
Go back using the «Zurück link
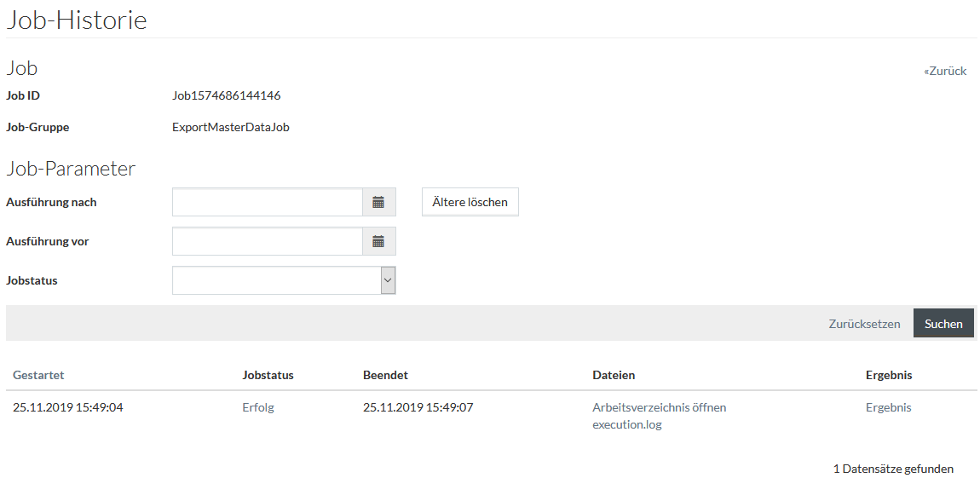coord(945,71)
